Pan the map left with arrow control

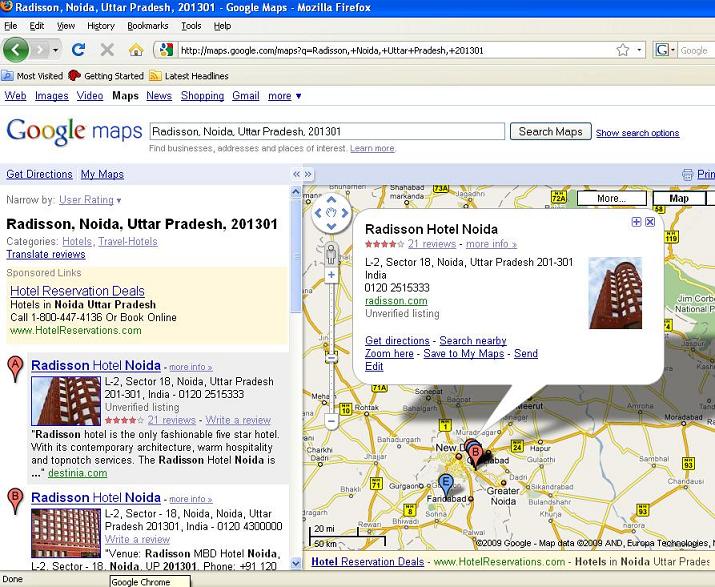coord(318,213)
